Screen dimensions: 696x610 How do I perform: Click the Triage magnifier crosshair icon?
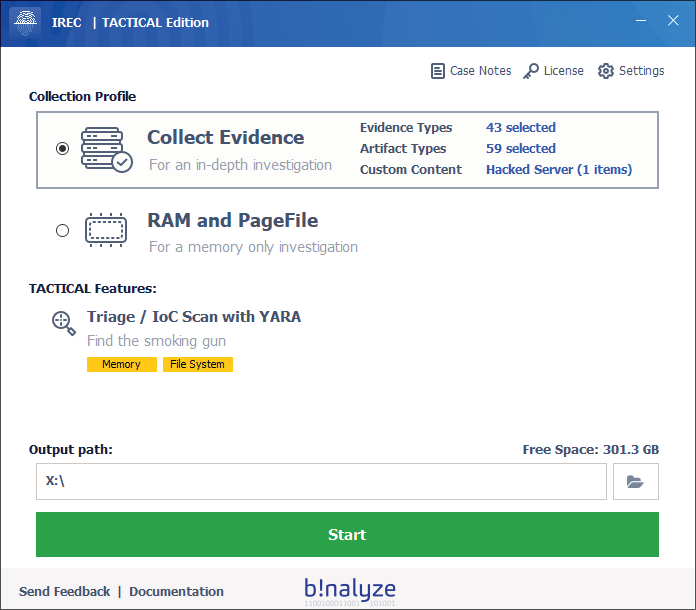tap(64, 323)
